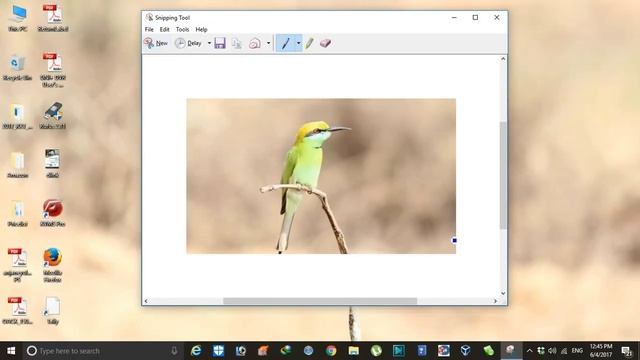This screenshot has width=640, height=360.
Task: Start a new snip with the New button
Action: point(156,43)
